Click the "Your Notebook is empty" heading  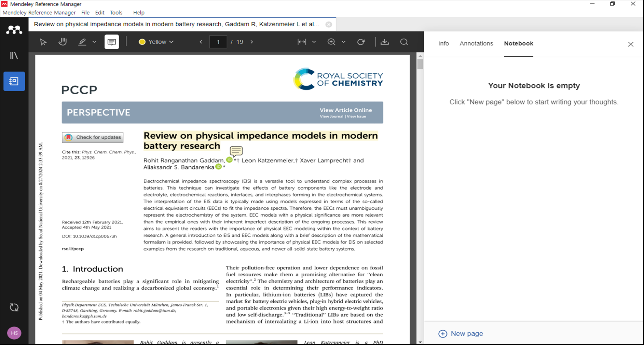[534, 85]
